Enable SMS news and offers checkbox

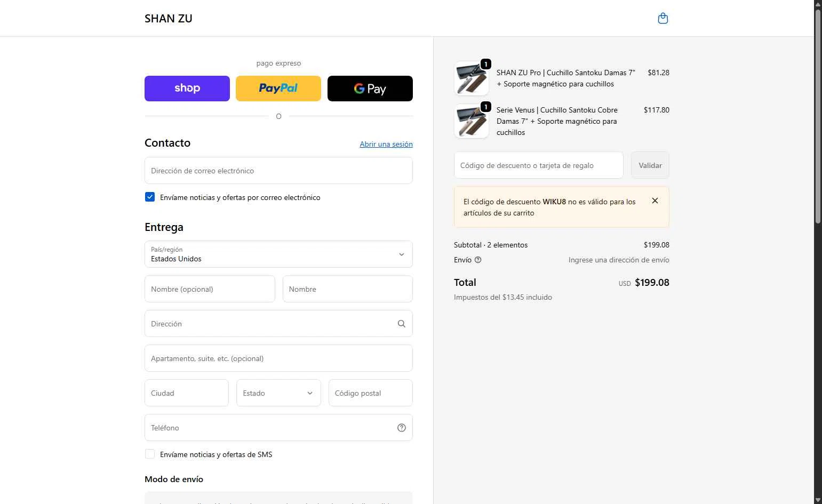pos(150,454)
